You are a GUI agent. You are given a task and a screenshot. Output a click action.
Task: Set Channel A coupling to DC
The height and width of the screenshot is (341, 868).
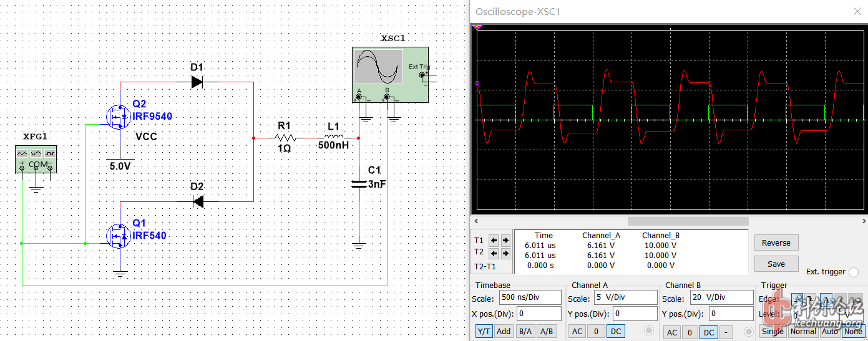[615, 332]
